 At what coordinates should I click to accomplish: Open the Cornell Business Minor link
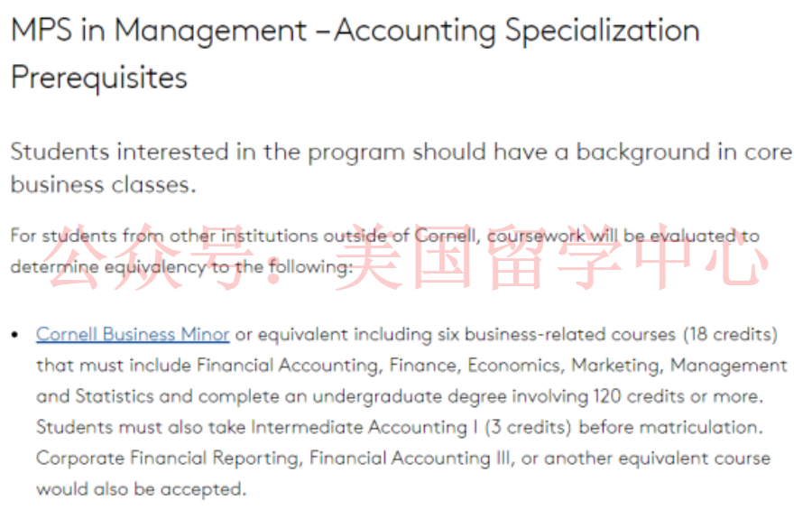pos(133,334)
